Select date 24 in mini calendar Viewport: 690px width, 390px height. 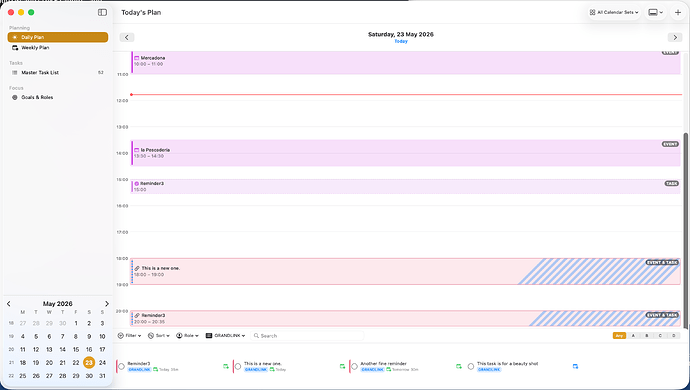pos(102,363)
